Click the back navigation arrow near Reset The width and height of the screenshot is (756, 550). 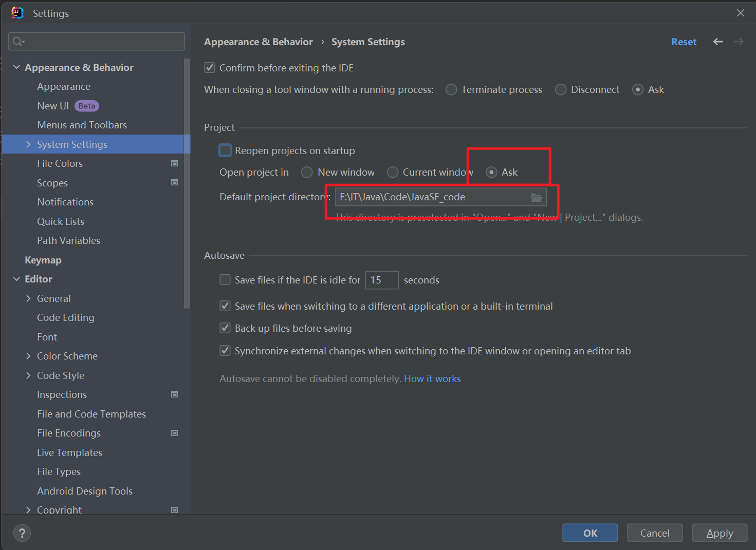click(x=717, y=42)
